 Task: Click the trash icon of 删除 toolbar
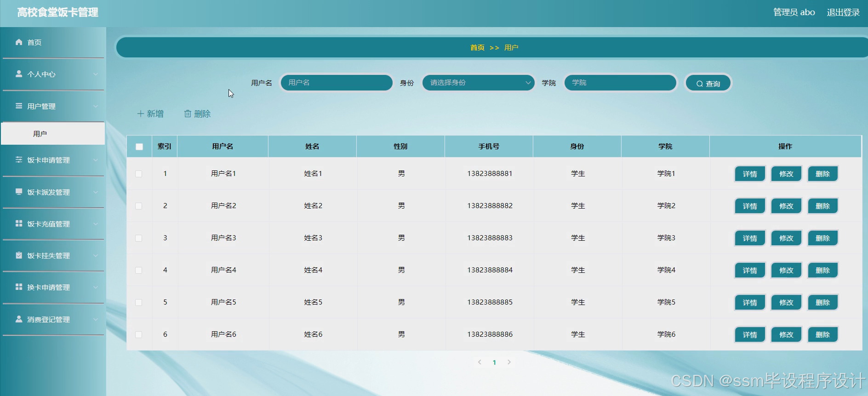188,114
